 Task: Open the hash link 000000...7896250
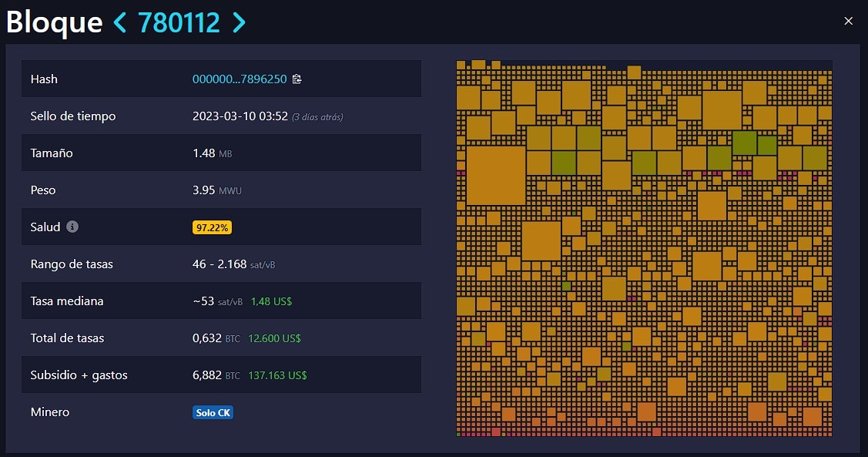click(239, 79)
